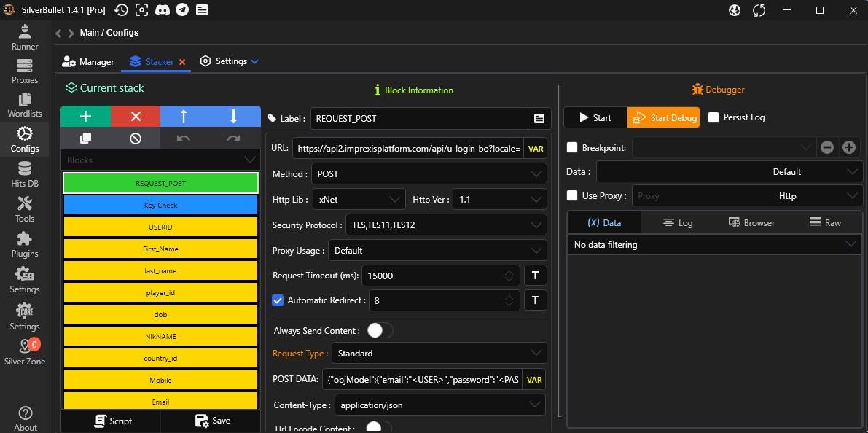The width and height of the screenshot is (868, 433).
Task: Add a new block with the green plus button
Action: coord(85,117)
